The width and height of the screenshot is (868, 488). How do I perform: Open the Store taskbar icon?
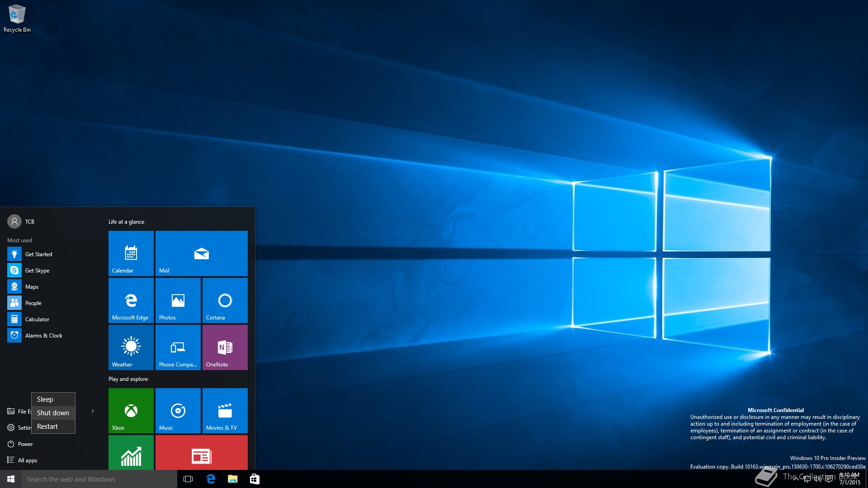(x=255, y=479)
